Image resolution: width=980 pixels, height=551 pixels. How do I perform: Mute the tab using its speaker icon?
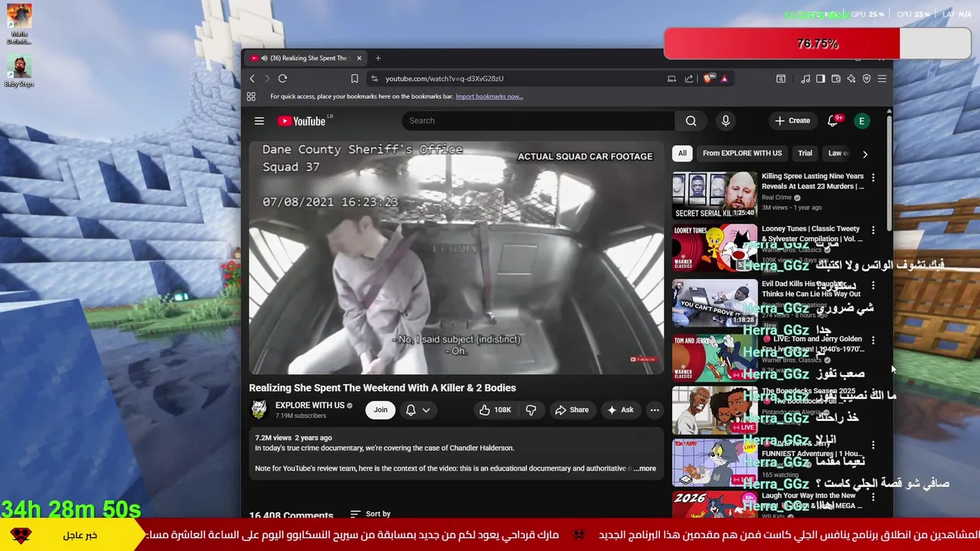click(x=264, y=58)
